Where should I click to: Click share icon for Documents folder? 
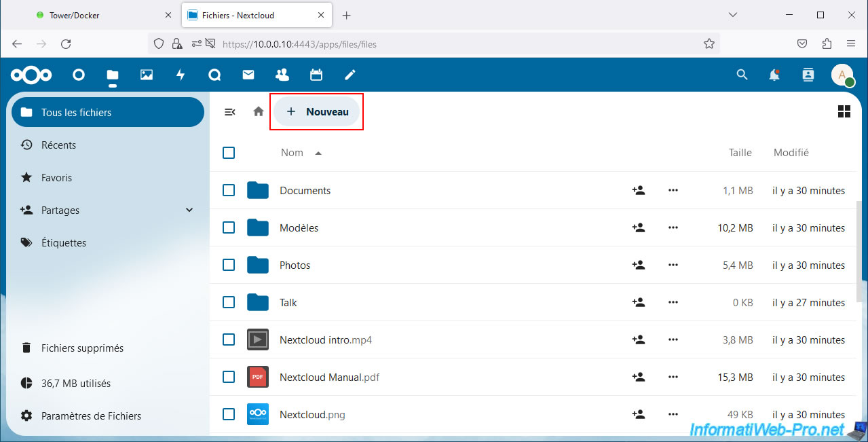(638, 191)
